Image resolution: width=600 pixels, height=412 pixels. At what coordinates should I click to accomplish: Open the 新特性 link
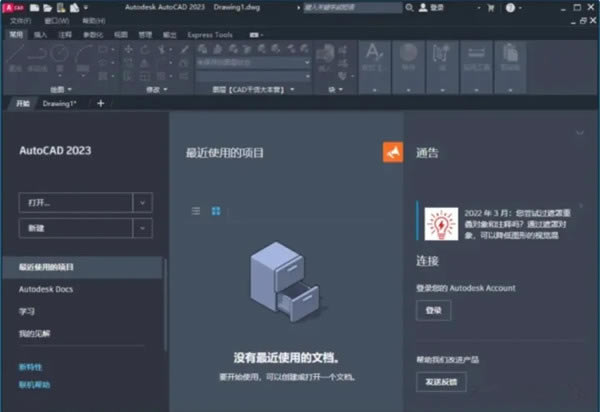tap(30, 367)
